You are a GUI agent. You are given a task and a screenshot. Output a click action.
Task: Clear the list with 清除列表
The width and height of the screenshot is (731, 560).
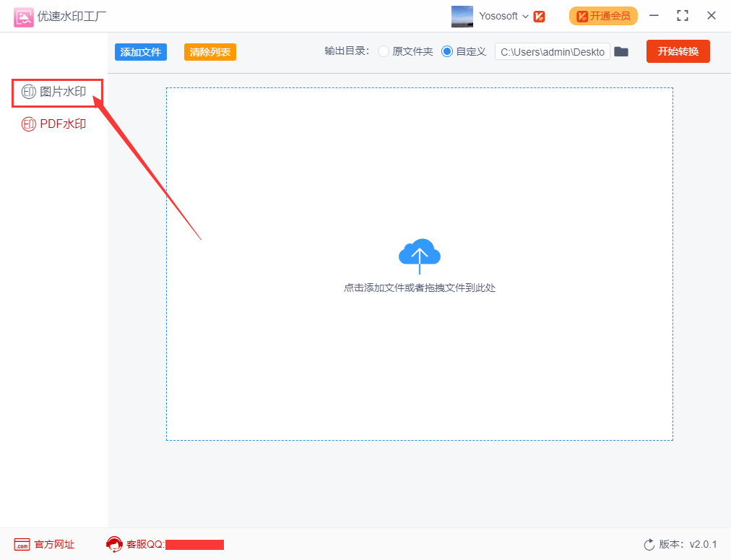(209, 52)
